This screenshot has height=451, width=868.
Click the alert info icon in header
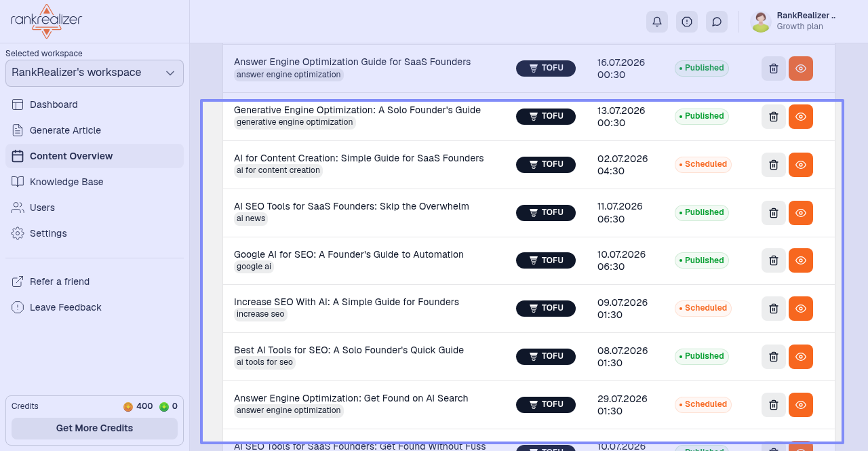tap(687, 22)
